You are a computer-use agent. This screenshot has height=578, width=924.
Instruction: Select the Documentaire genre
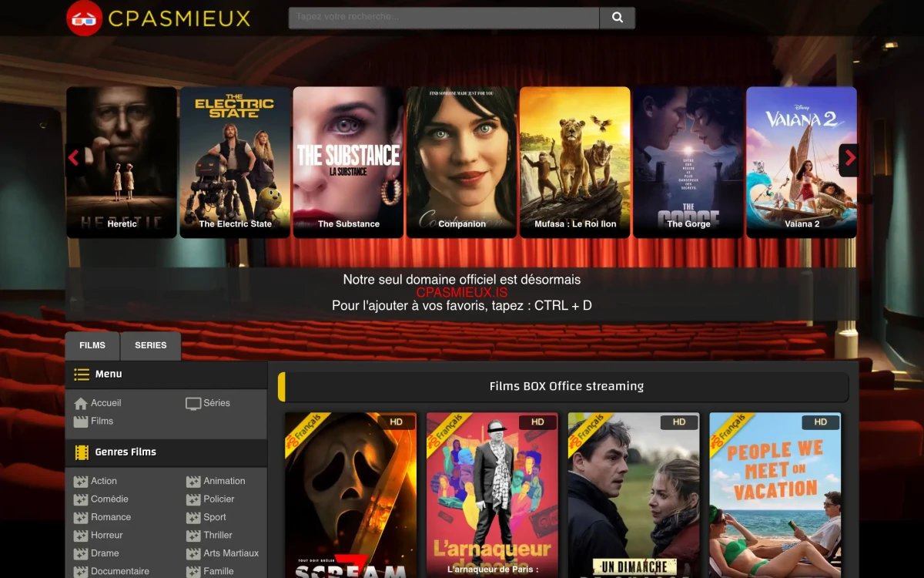click(120, 572)
